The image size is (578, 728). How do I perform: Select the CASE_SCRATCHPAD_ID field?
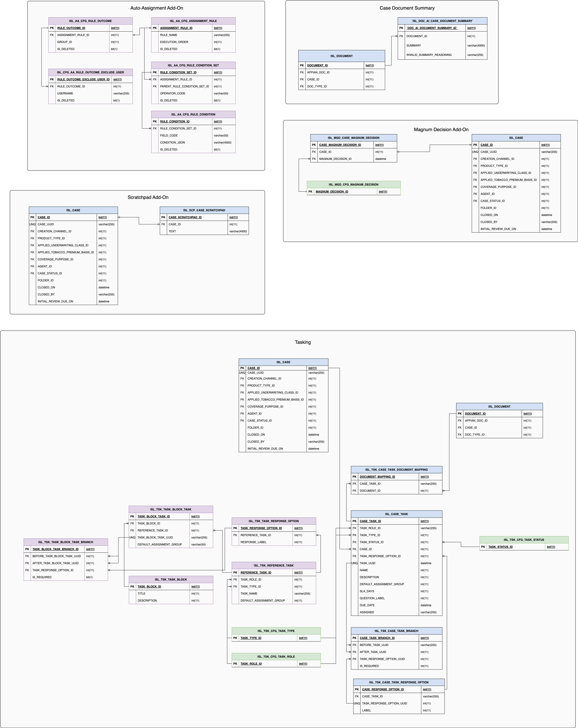pyautogui.click(x=204, y=217)
